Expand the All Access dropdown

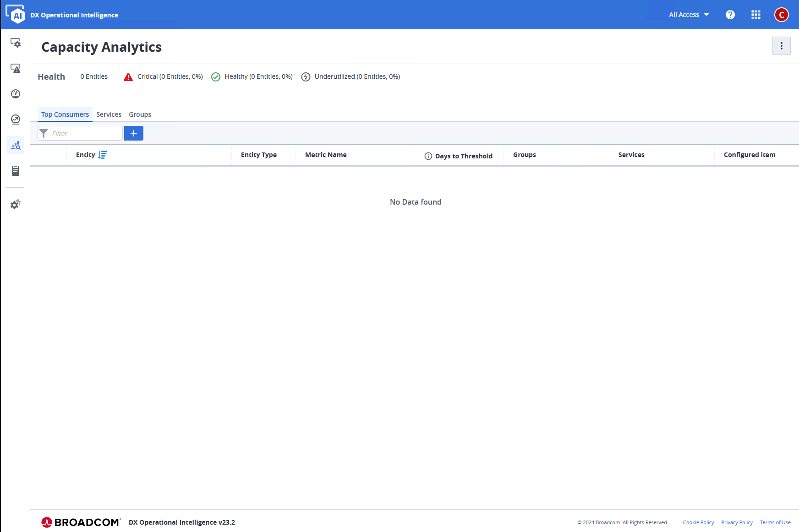pos(689,15)
